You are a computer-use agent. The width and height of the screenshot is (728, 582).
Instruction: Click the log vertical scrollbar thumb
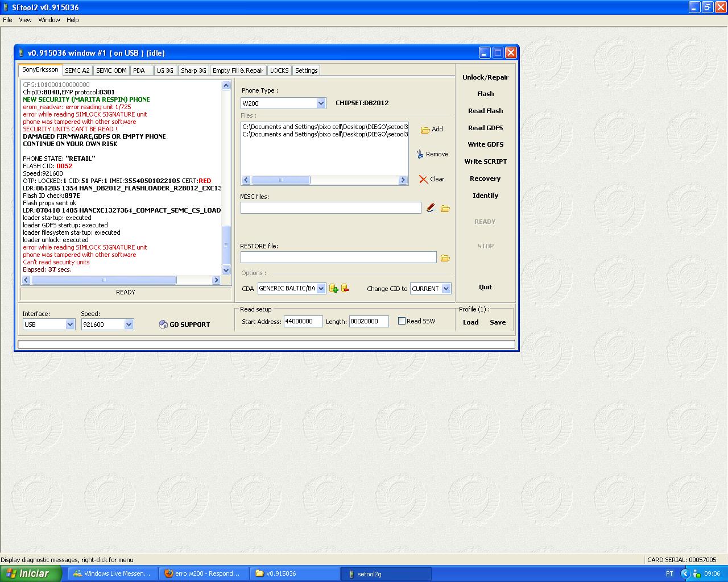[x=226, y=245]
